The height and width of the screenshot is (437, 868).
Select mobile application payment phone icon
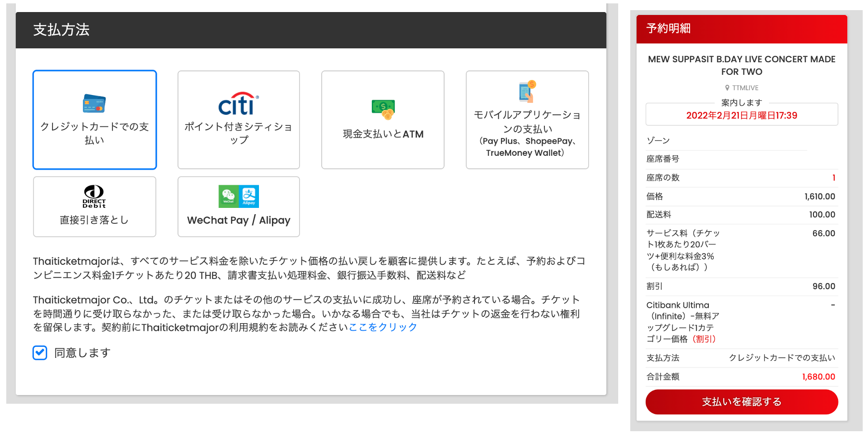(x=527, y=91)
